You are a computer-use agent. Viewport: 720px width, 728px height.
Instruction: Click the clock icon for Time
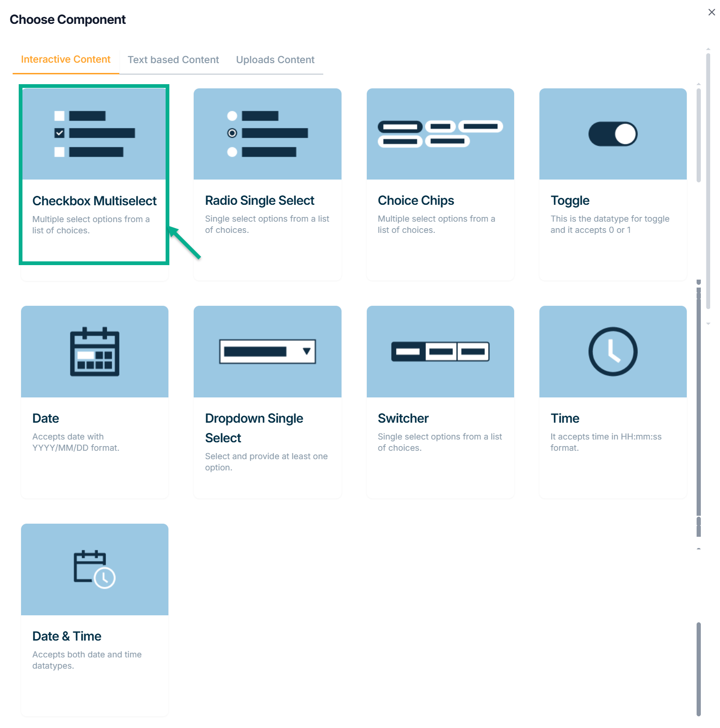[x=612, y=352]
